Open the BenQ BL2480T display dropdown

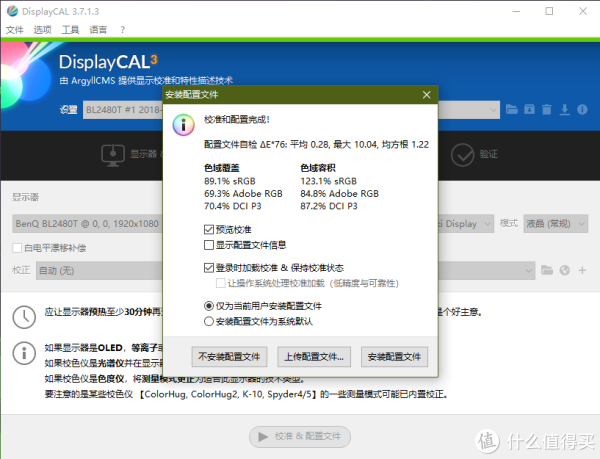click(x=88, y=224)
